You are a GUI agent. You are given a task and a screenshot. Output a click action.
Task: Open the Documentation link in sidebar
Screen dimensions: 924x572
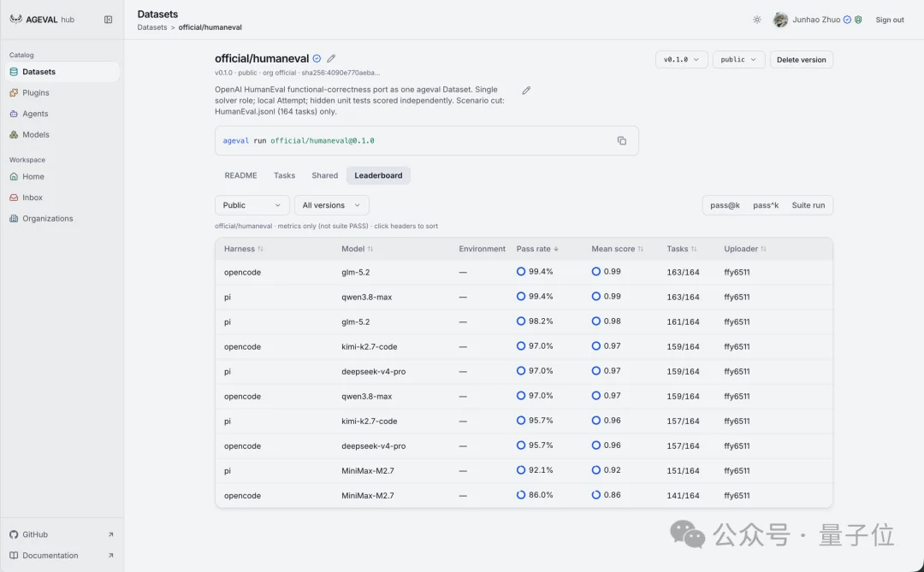(62, 556)
